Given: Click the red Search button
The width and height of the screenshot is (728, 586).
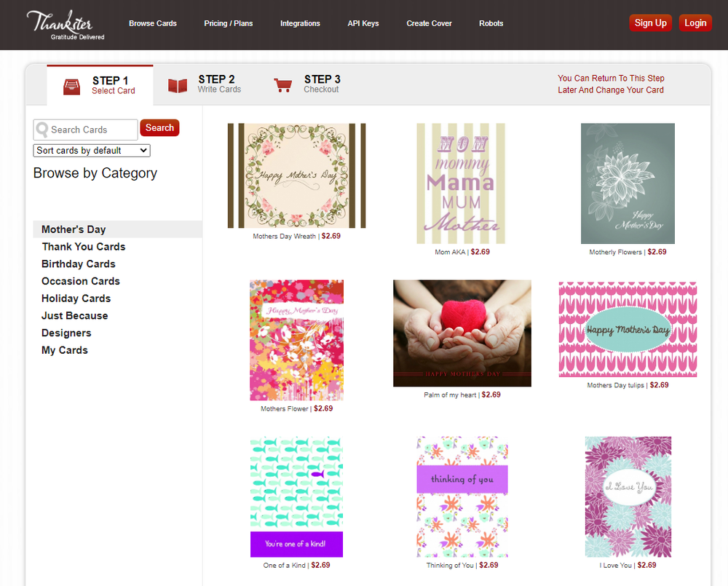Looking at the screenshot, I should pyautogui.click(x=159, y=127).
